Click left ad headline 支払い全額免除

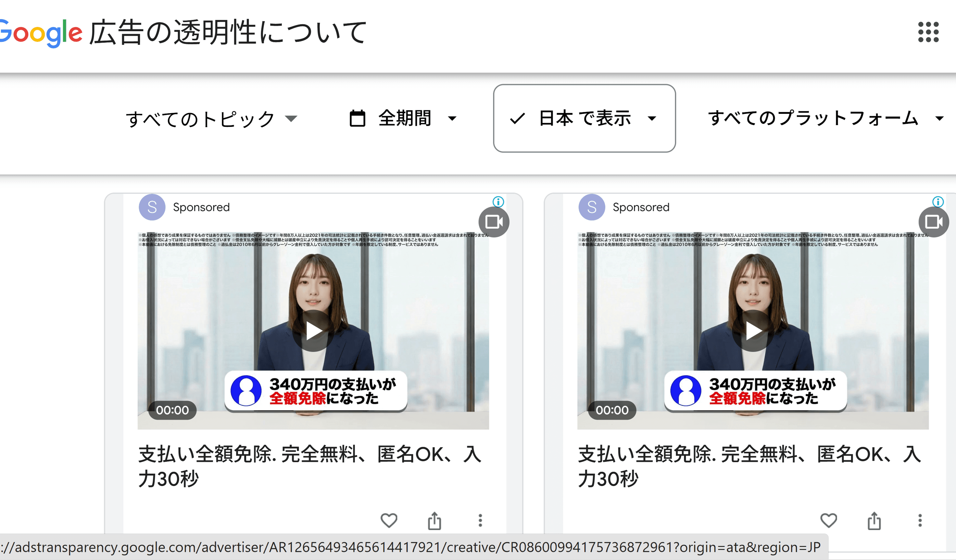310,466
